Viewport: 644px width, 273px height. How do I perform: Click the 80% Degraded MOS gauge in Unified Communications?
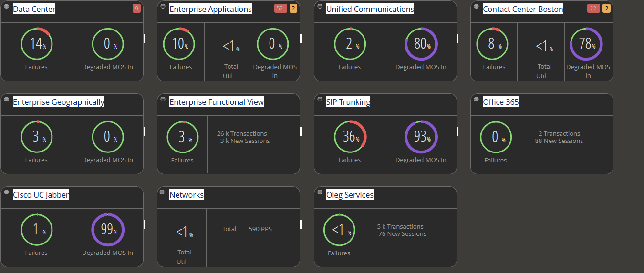[x=421, y=43]
